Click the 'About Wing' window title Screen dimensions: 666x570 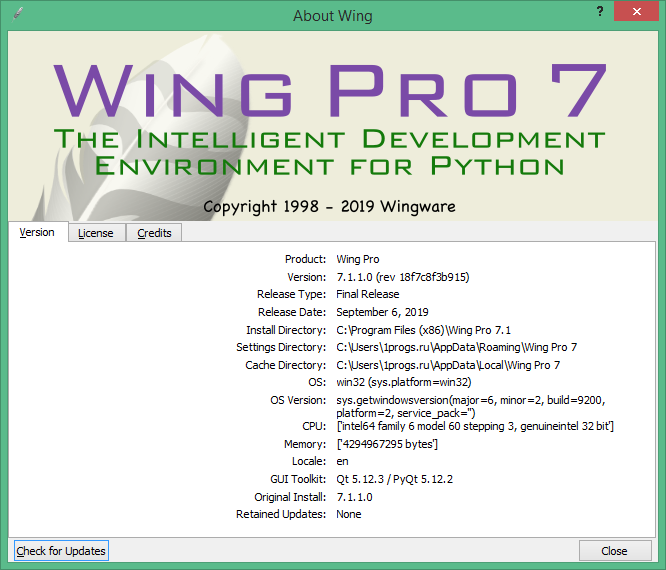coord(333,16)
